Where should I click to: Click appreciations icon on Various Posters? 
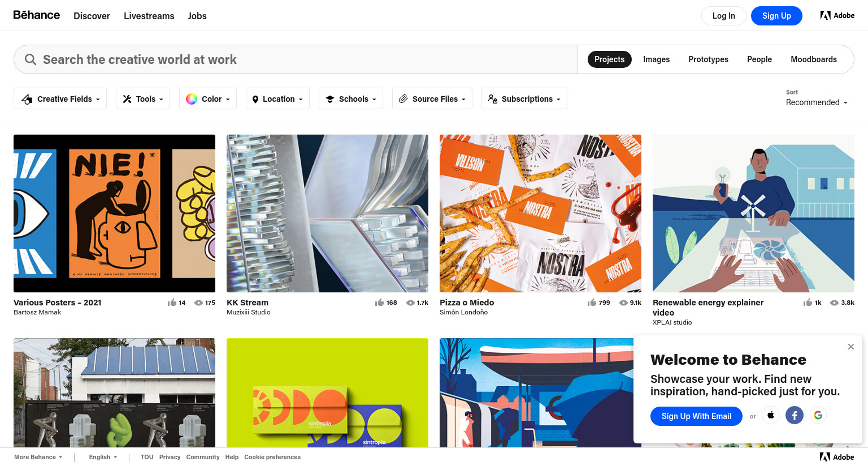pyautogui.click(x=172, y=303)
